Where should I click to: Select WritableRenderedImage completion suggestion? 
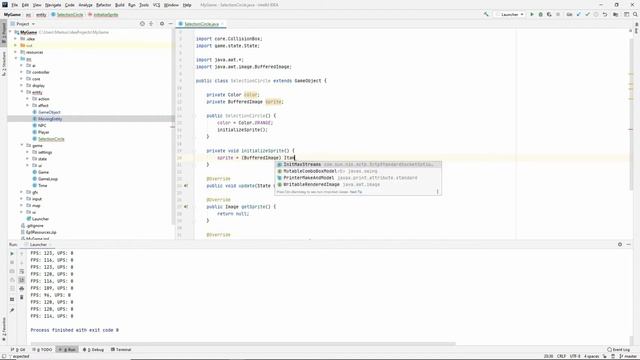pos(358,184)
